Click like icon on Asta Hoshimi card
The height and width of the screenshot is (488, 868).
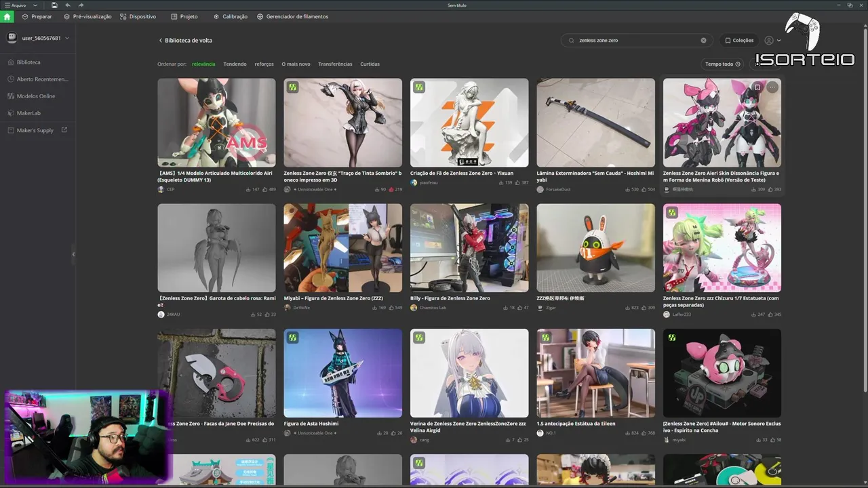(x=393, y=433)
